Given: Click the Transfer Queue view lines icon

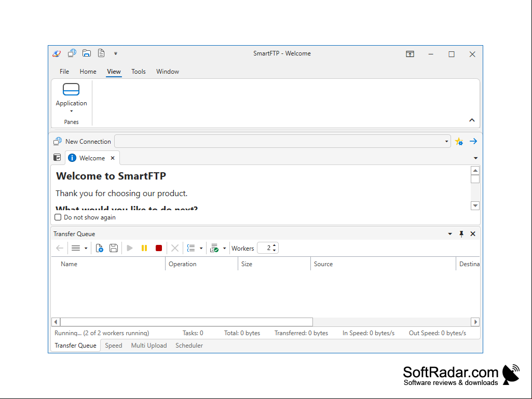Looking at the screenshot, I should tap(76, 249).
